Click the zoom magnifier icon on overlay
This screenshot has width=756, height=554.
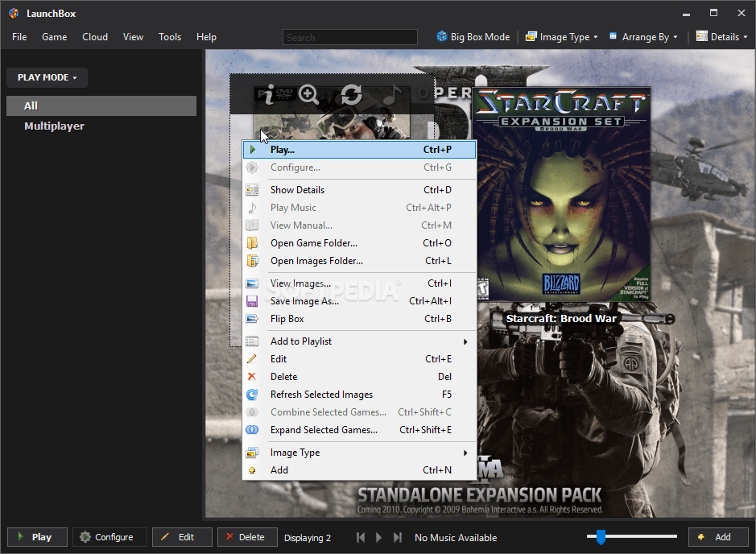(x=308, y=94)
